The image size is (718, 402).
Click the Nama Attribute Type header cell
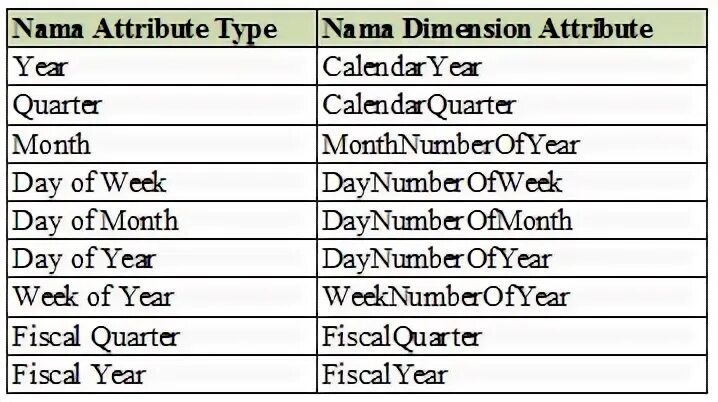(x=162, y=28)
